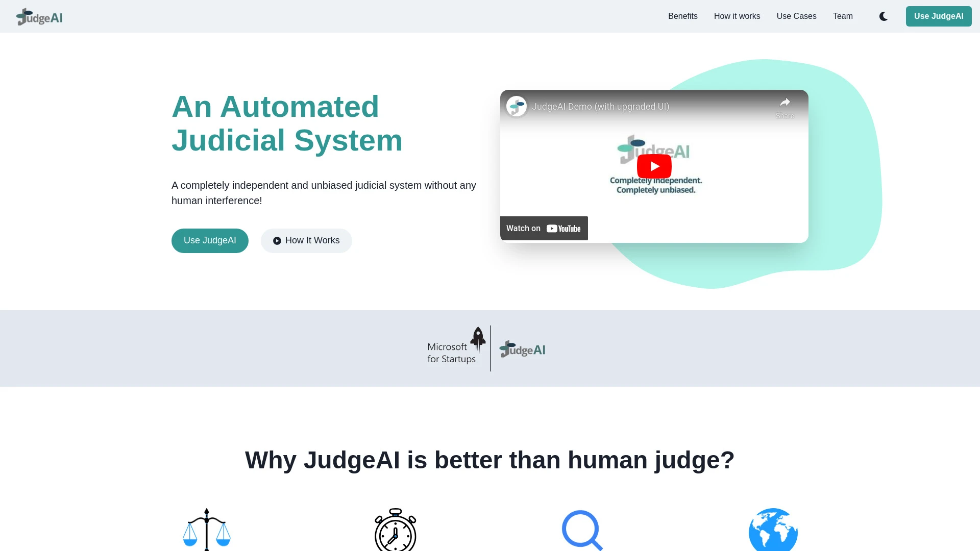Click the How It Works play icon button
980x551 pixels.
[x=277, y=241]
